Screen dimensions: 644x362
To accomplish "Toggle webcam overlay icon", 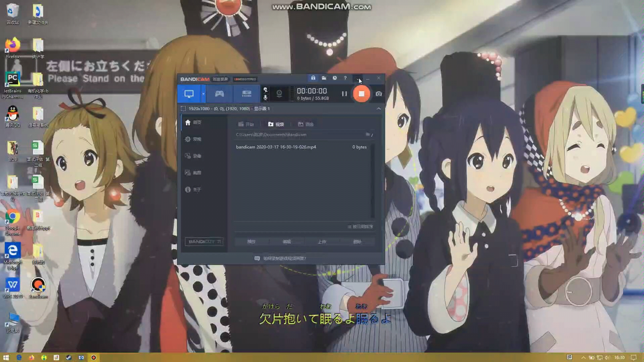I will pyautogui.click(x=279, y=94).
